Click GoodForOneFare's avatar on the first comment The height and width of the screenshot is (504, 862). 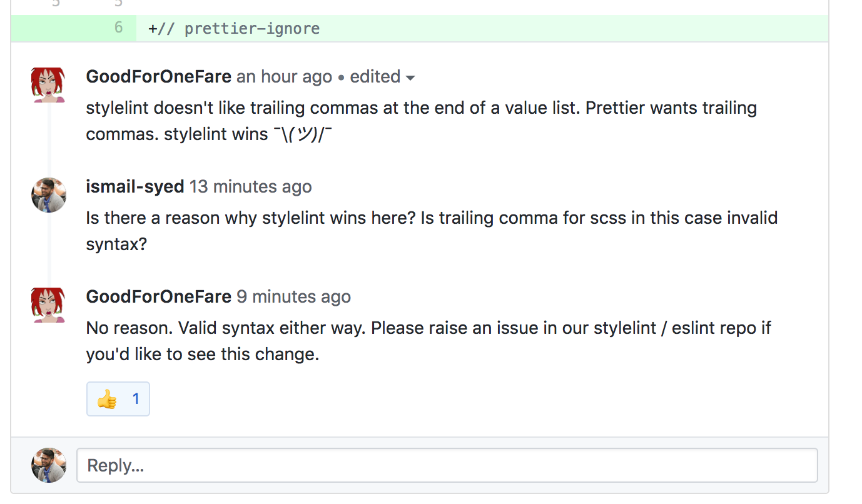pyautogui.click(x=48, y=84)
